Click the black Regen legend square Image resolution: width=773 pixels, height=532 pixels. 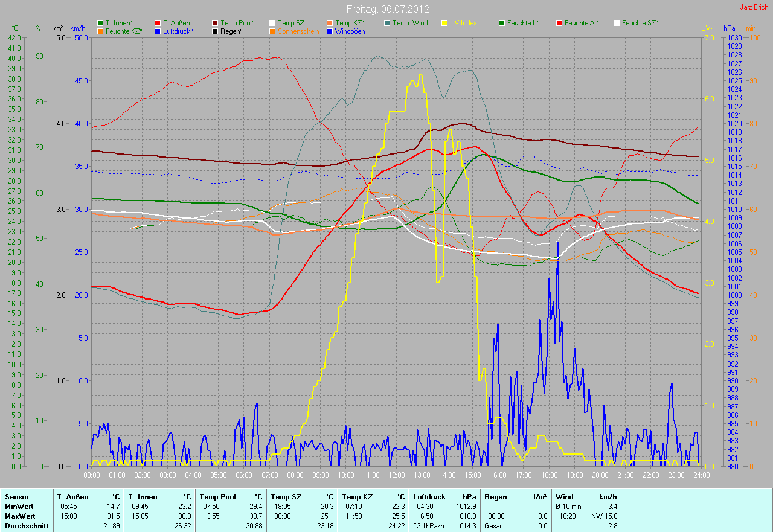(215, 31)
